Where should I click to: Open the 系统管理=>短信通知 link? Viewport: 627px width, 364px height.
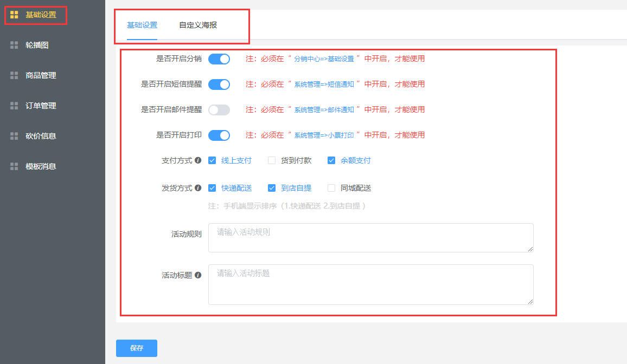[x=324, y=84]
